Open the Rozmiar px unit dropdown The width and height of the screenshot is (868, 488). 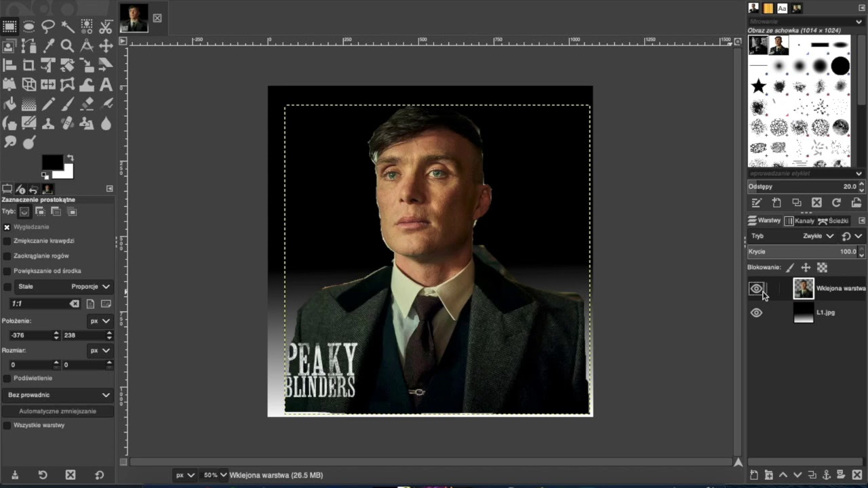point(100,350)
